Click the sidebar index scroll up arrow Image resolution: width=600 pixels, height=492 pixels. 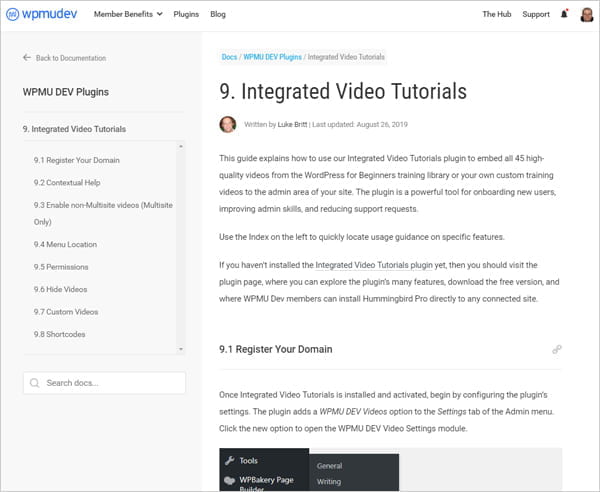click(x=181, y=147)
